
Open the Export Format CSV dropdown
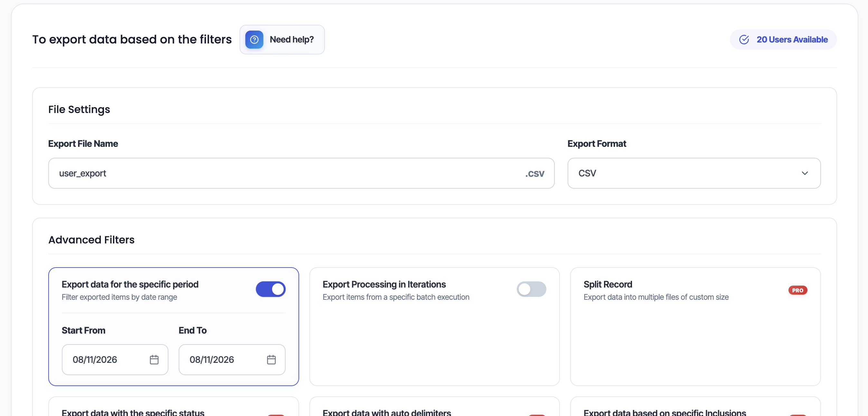pos(694,173)
